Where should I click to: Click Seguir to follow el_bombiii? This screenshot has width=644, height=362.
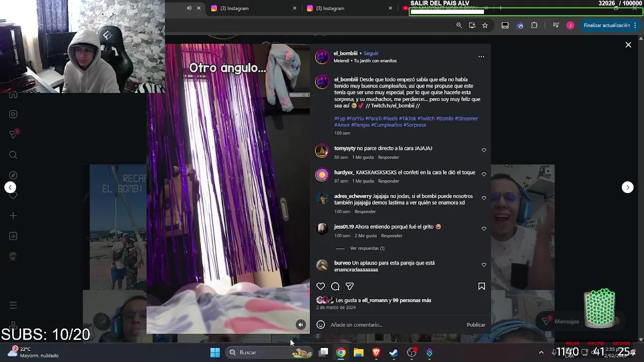coord(371,53)
